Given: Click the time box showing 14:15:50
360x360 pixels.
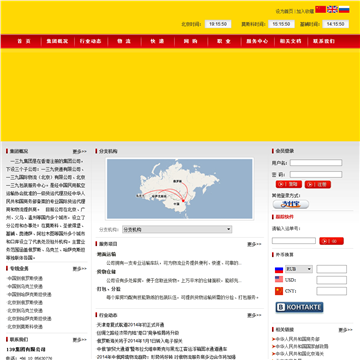Looking at the screenshot, I should click(x=336, y=24).
